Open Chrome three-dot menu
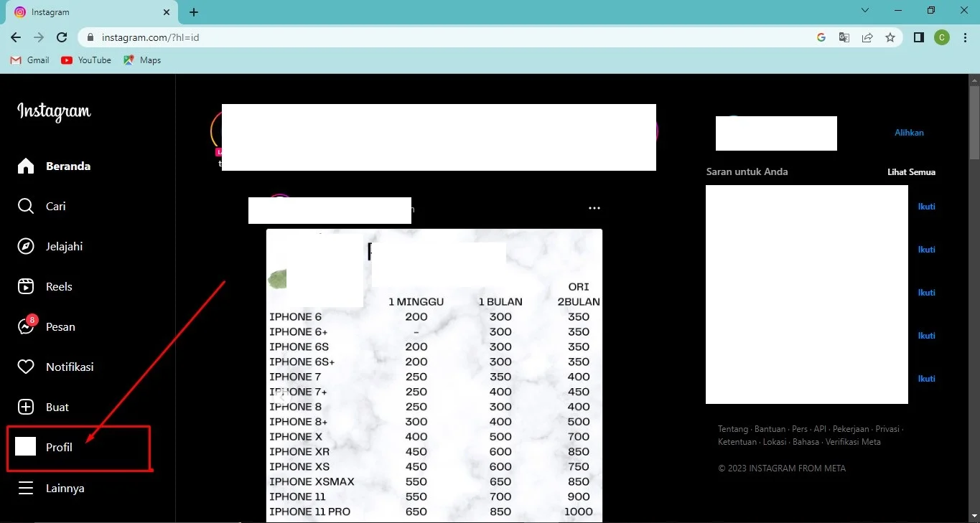 click(x=964, y=37)
